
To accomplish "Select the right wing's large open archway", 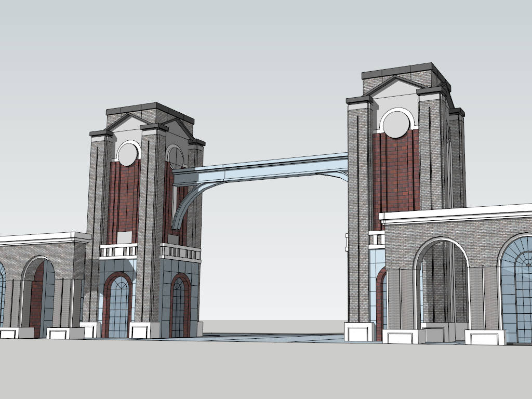I will click(441, 283).
